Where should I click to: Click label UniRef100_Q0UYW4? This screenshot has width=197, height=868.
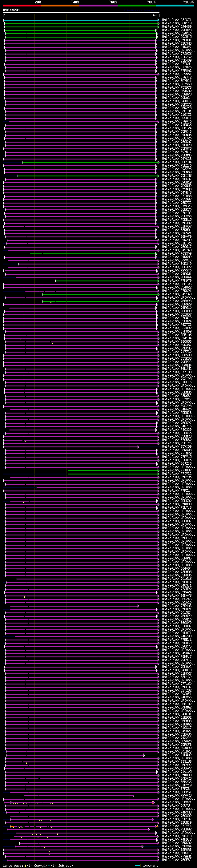click(x=176, y=806)
